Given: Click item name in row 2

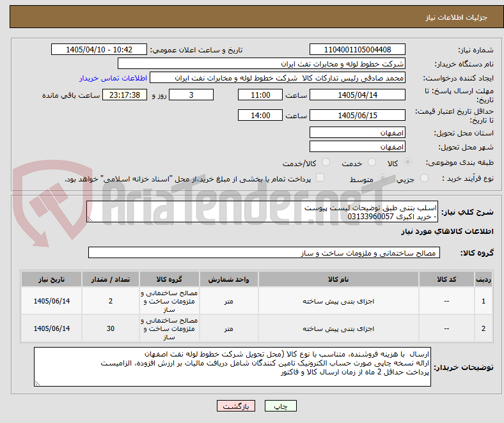Looking at the screenshot, I should (x=338, y=328).
